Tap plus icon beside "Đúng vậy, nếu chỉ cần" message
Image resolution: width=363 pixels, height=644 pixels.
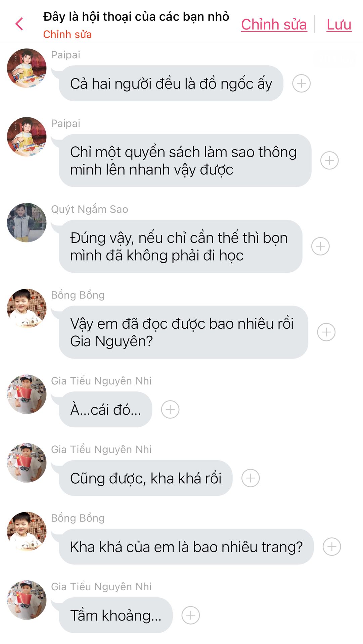click(320, 246)
